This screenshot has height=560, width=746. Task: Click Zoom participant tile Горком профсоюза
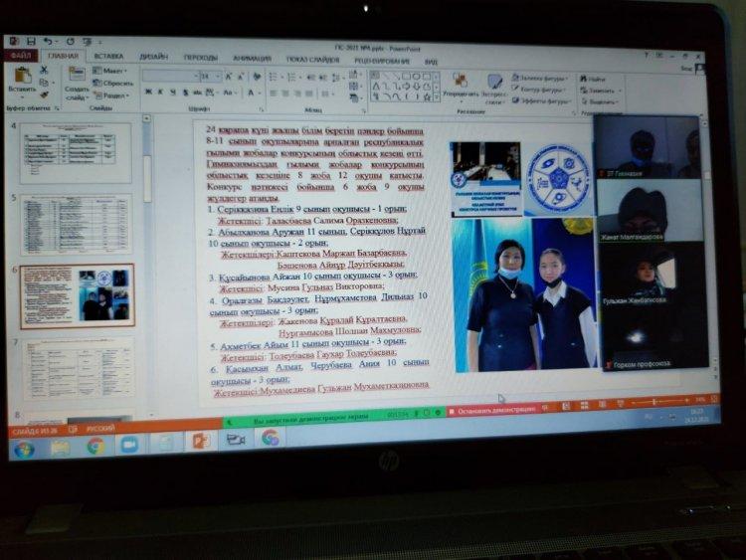(x=654, y=337)
